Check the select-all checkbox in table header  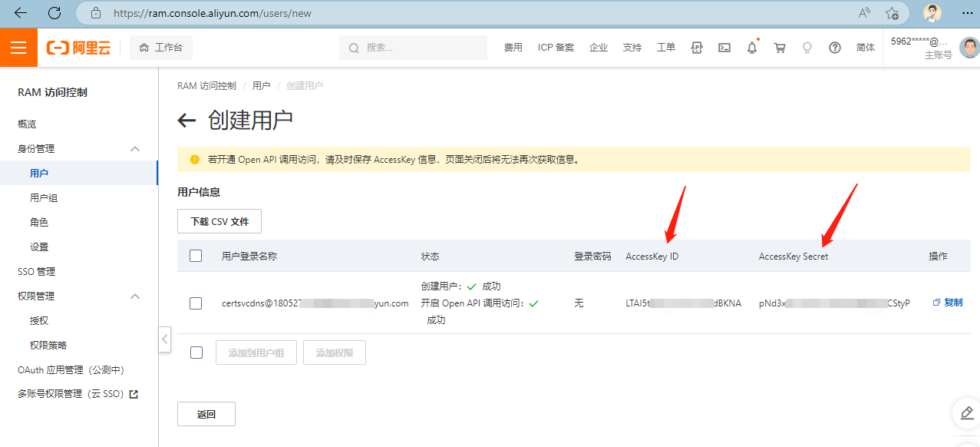(x=196, y=255)
